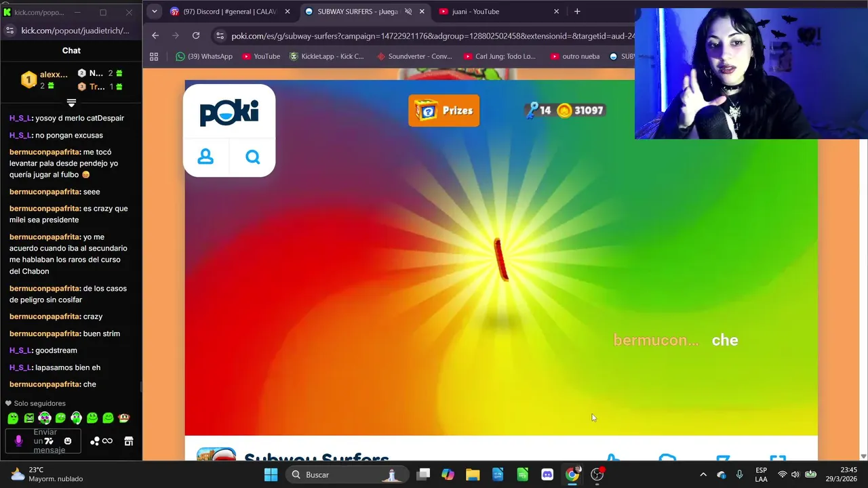This screenshot has height=488, width=868.
Task: Open the Poki home logo
Action: pos(229,112)
